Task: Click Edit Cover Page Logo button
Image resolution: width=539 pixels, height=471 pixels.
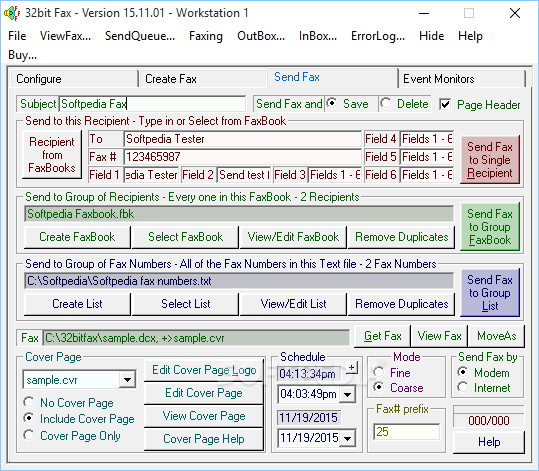Action: point(204,370)
